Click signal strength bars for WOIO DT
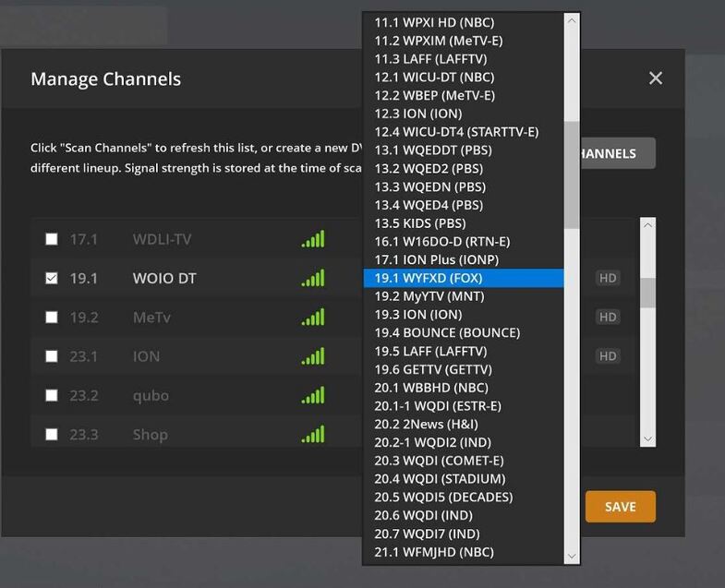 tap(313, 277)
